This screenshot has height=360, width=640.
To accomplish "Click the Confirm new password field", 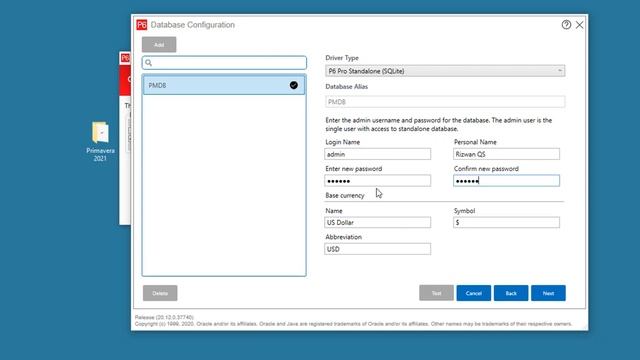I will pyautogui.click(x=507, y=181).
